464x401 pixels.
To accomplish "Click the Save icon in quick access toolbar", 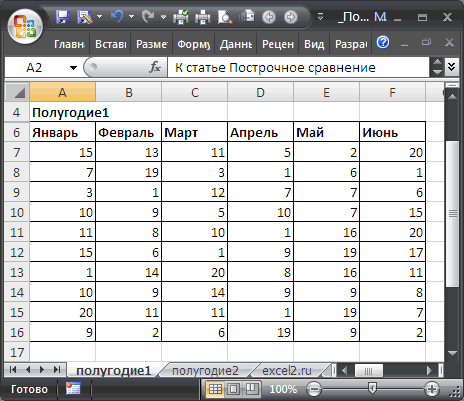I will click(62, 17).
